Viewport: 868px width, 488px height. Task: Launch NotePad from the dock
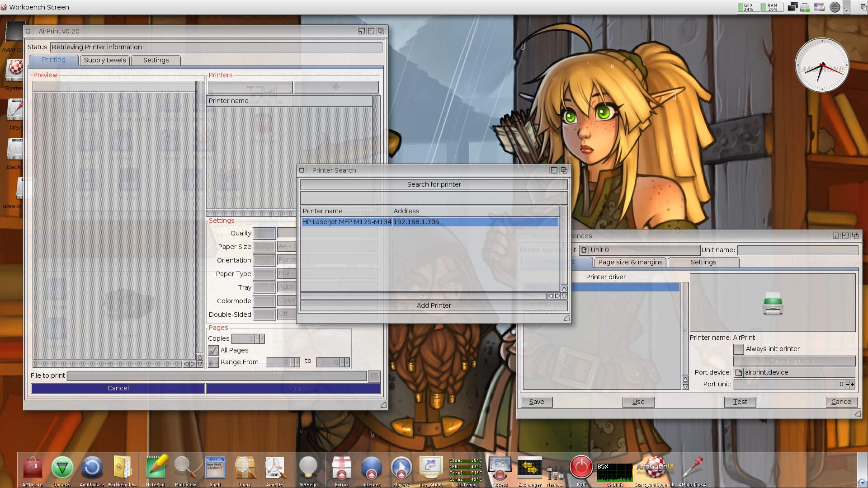(x=155, y=468)
